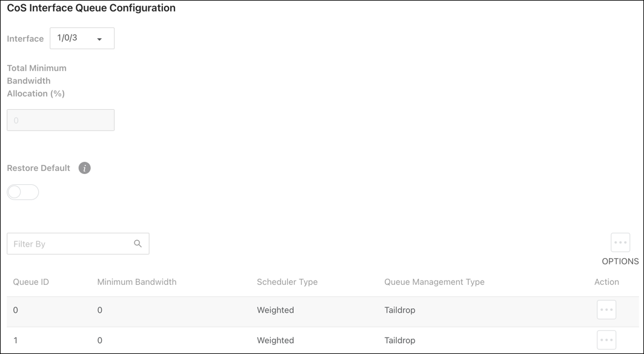Viewport: 644px width, 354px height.
Task: Open the OPTIONS three-dot menu
Action: coord(620,242)
